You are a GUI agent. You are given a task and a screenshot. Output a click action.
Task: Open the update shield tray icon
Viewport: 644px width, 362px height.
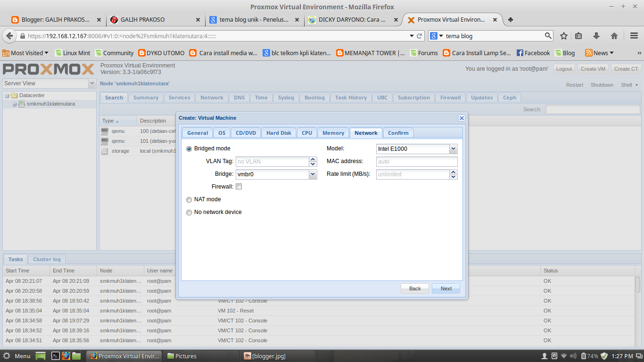point(604,356)
